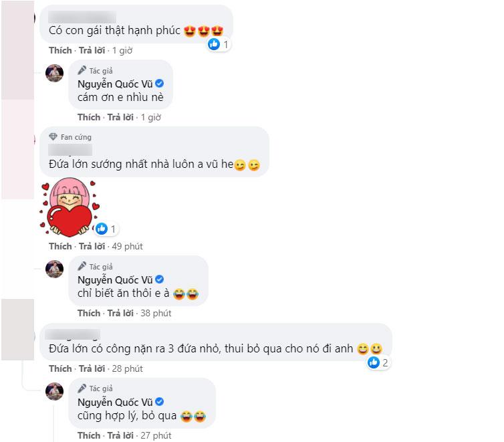Open the pink-haired heart sticker

click(69, 207)
